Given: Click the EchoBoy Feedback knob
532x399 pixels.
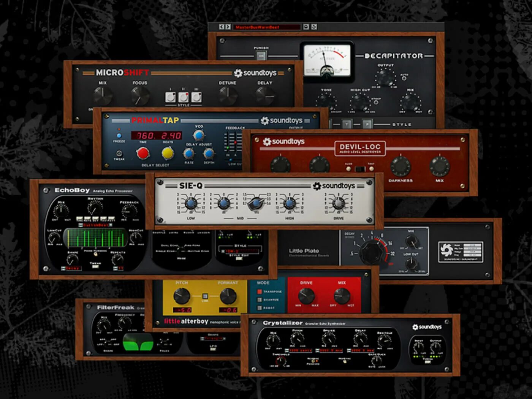Looking at the screenshot, I should tap(129, 212).
